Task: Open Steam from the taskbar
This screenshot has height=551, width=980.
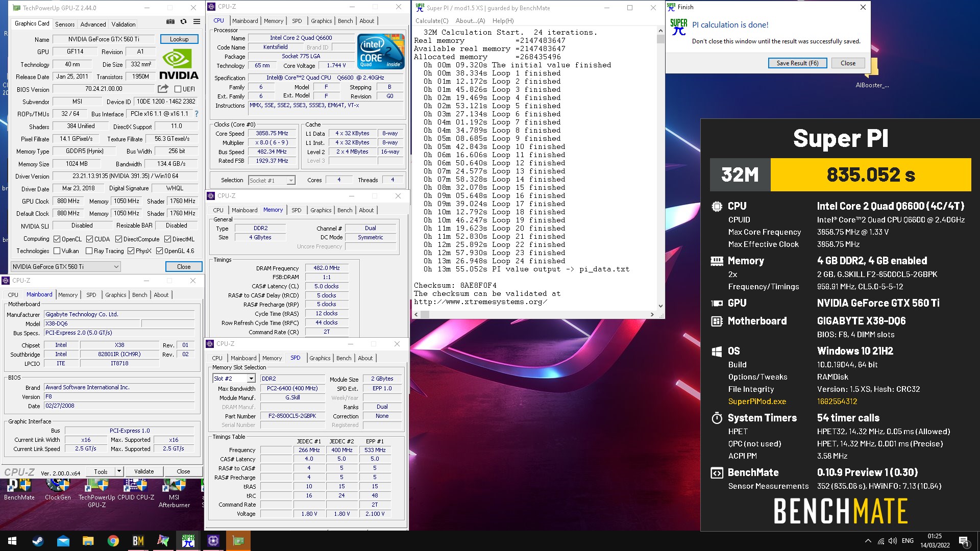Action: [x=38, y=541]
